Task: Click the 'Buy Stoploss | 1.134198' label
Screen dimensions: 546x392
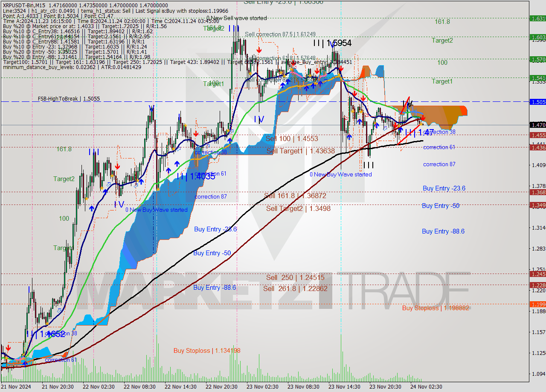Action: pyautogui.click(x=207, y=351)
